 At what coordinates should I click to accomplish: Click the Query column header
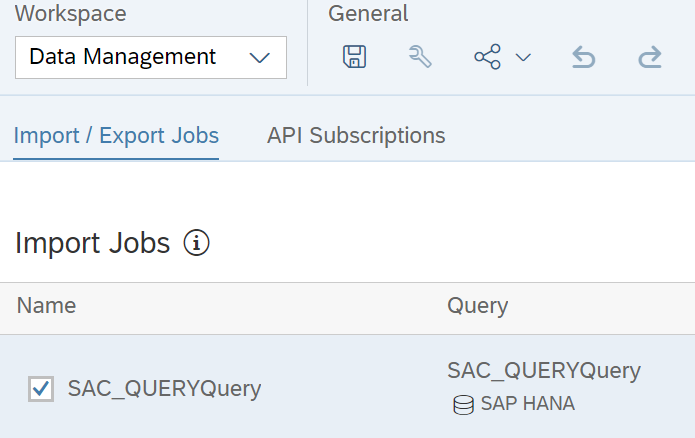(x=477, y=306)
